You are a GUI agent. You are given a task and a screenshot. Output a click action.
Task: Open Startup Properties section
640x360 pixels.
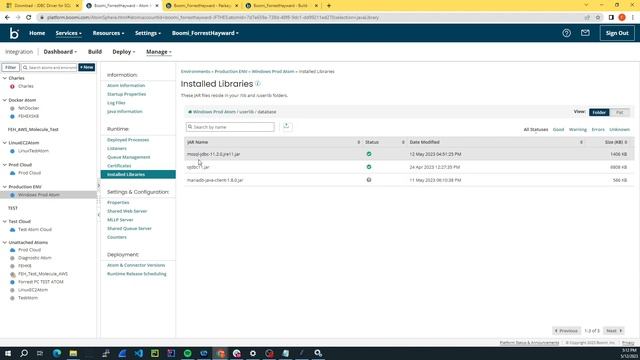click(127, 94)
